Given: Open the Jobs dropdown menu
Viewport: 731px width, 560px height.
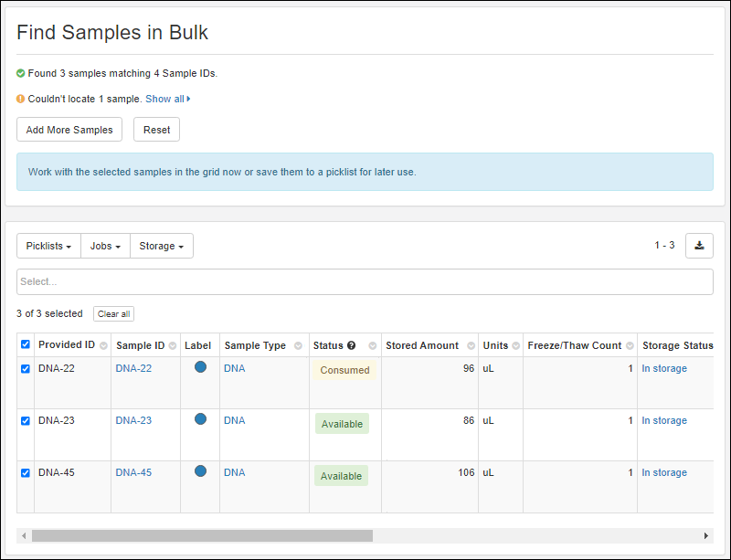Looking at the screenshot, I should click(x=105, y=247).
